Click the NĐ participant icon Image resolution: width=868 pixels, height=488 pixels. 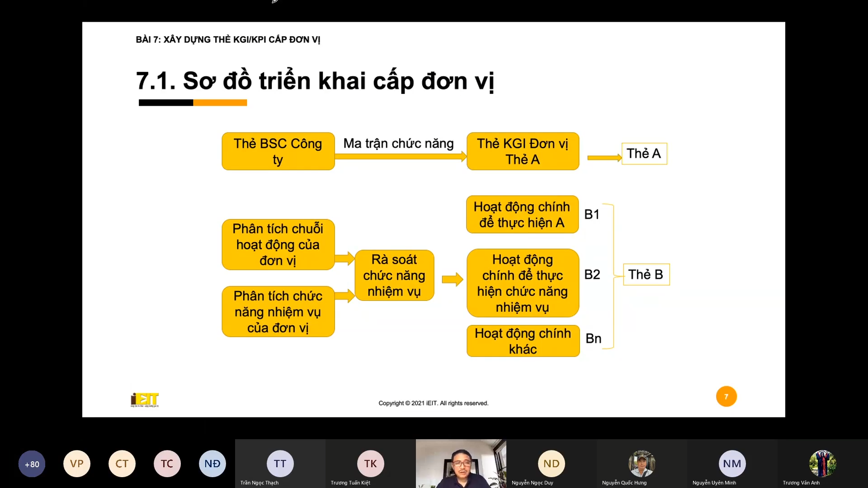(212, 464)
